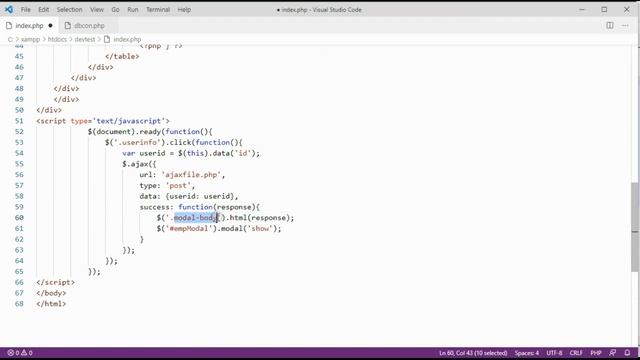Click the </script> tag on line 66

coord(56,282)
